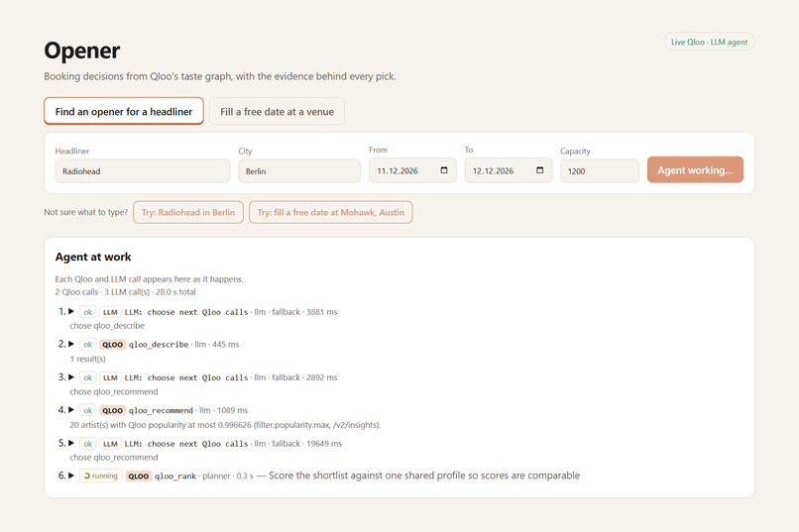Click the ok status badge on step 4
The image size is (799, 532).
[x=87, y=410]
